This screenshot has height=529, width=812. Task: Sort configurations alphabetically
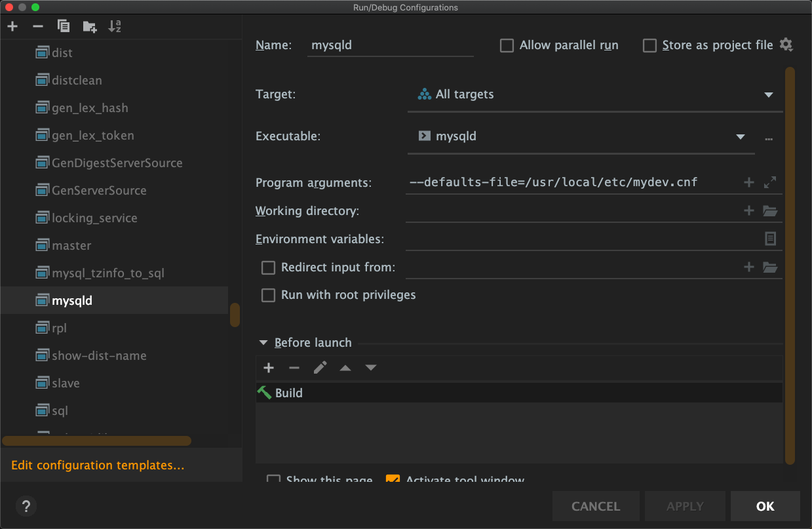pos(115,26)
